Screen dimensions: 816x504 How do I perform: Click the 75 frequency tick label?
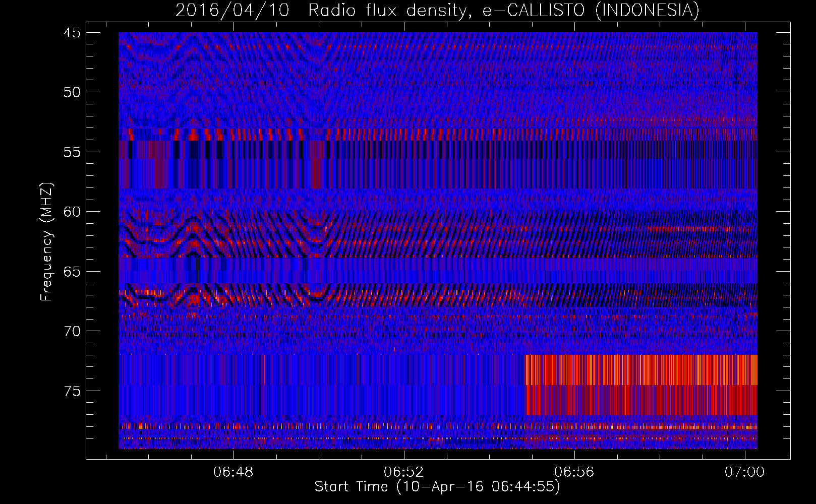click(x=72, y=391)
